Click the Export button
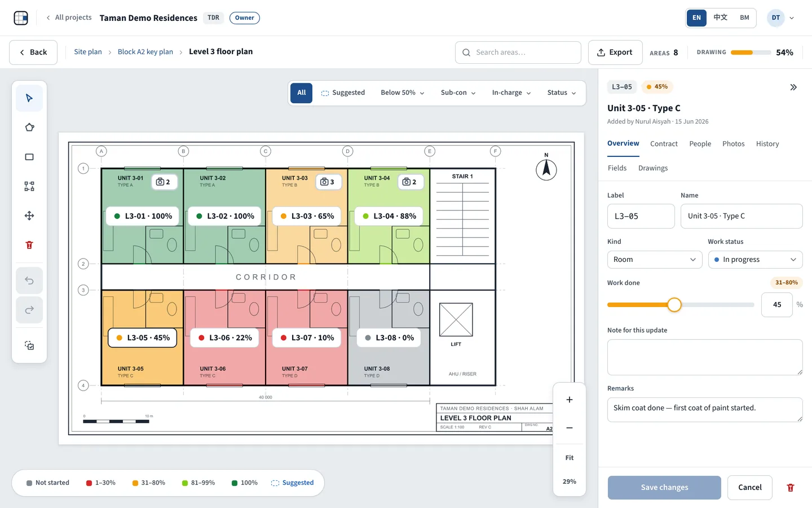The image size is (812, 508). 615,52
